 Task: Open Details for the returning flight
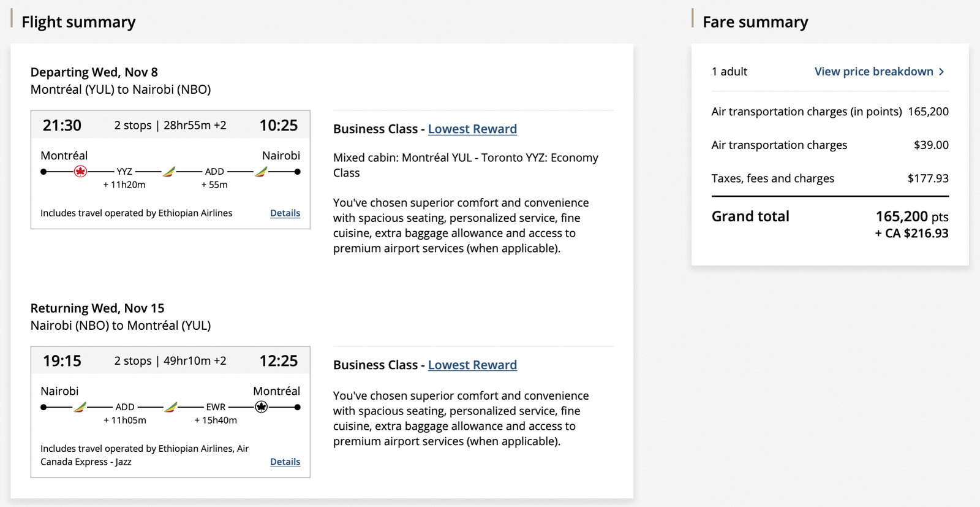click(285, 462)
